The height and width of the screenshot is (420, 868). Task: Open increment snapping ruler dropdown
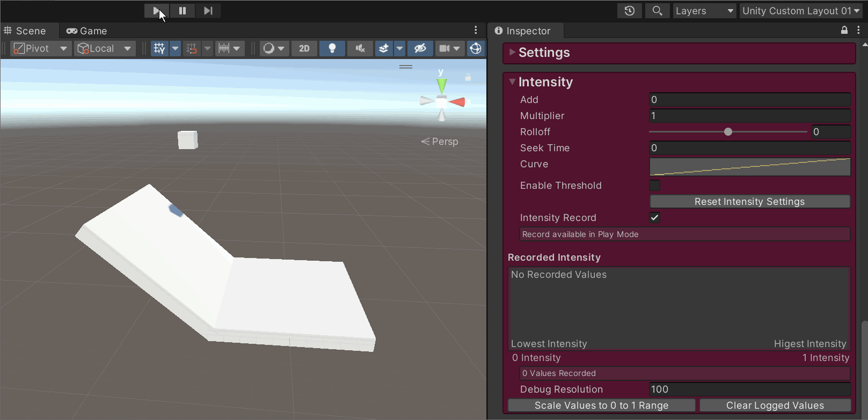point(230,48)
